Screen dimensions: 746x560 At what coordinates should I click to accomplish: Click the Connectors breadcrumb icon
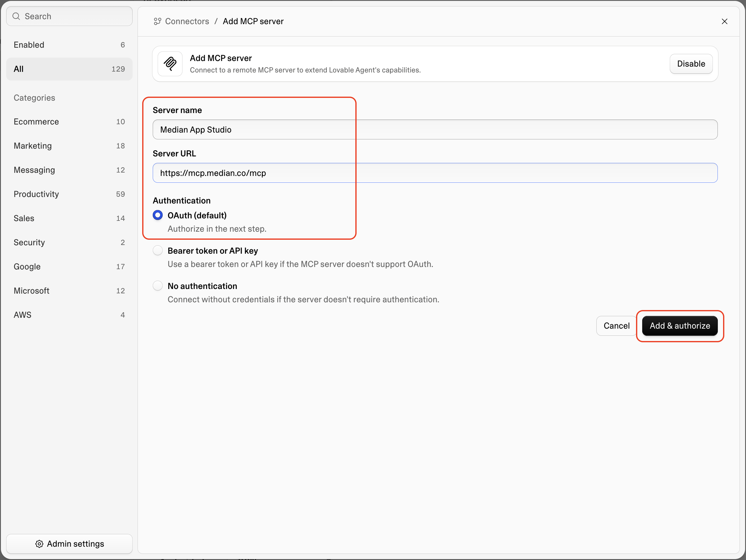coord(157,21)
